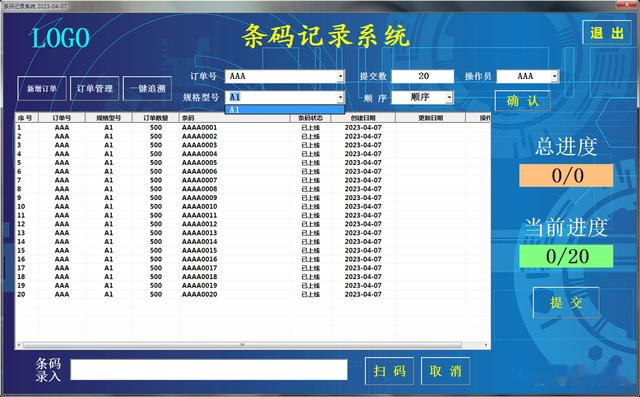The image size is (640, 397).
Task: Select barcode cell AAAA0005
Action: [x=200, y=162]
